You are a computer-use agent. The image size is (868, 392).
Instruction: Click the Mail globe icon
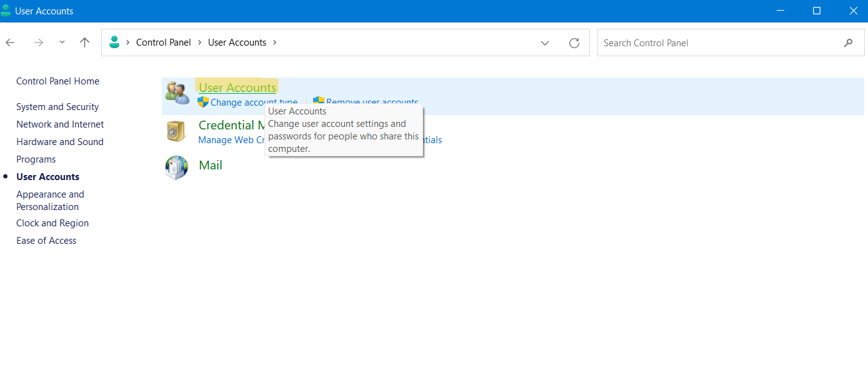(x=176, y=168)
